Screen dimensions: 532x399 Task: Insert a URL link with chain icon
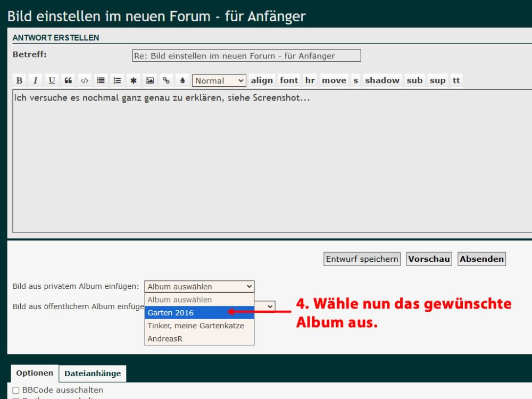tap(166, 80)
